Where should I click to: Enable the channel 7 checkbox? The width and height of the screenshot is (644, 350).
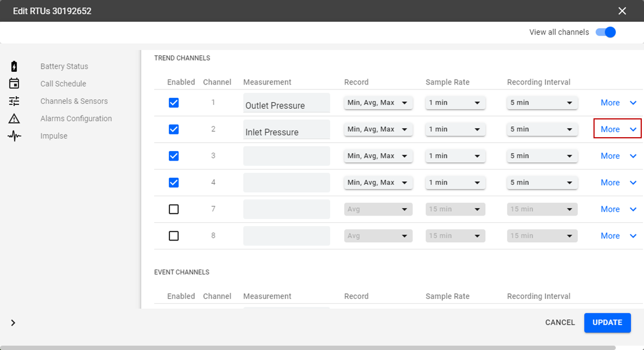coord(174,209)
